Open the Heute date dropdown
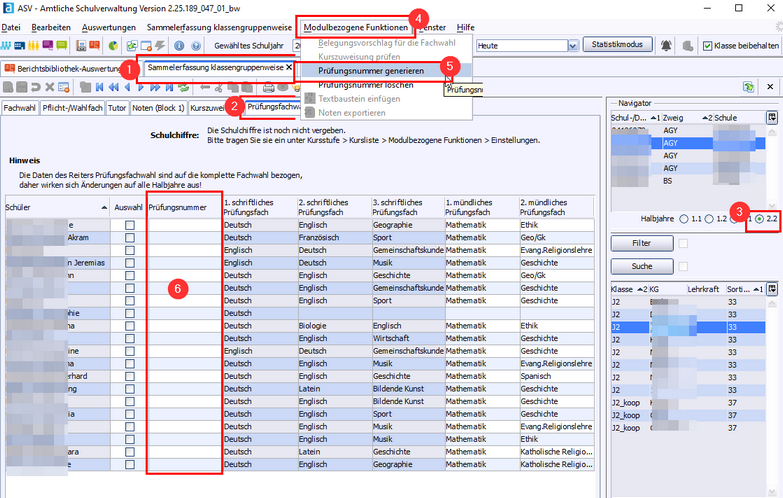 click(x=572, y=46)
